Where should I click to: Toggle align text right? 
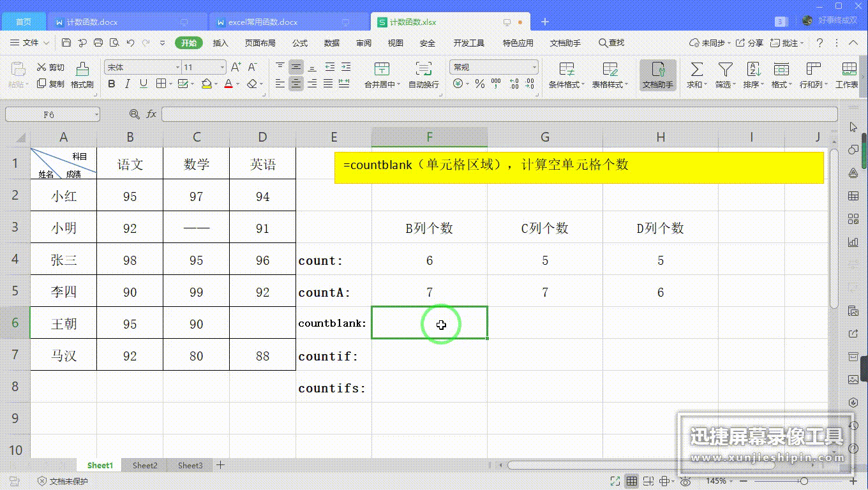pos(312,84)
